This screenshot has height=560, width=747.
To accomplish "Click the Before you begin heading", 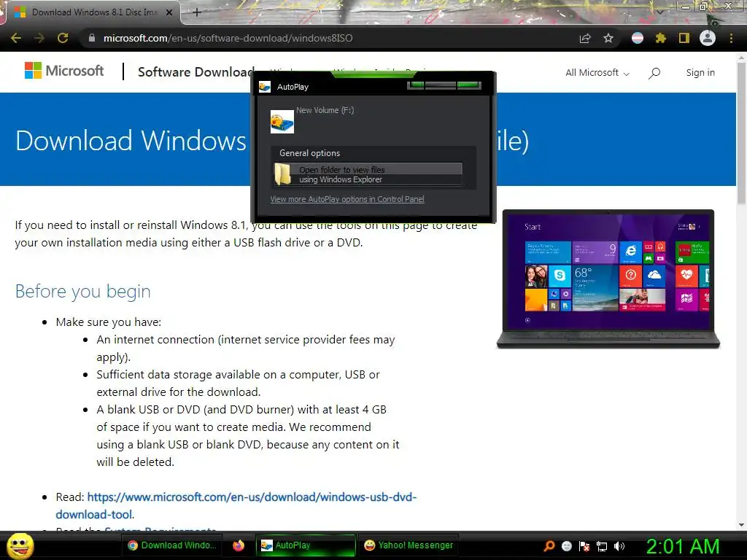I will (x=83, y=291).
